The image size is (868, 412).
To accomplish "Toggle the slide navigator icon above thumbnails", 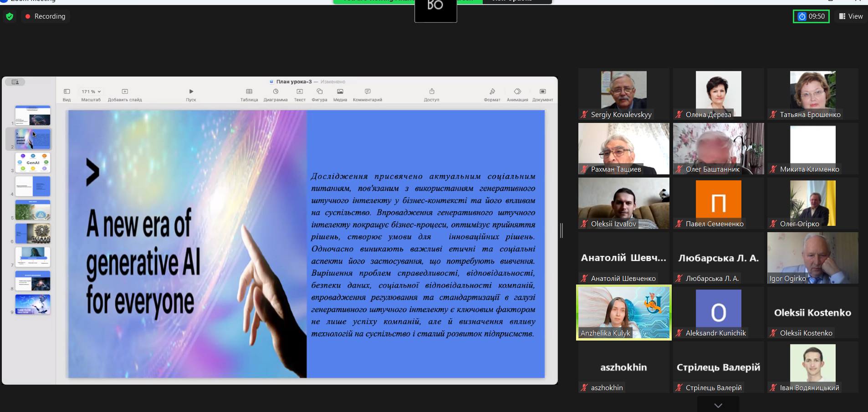I will coord(15,82).
